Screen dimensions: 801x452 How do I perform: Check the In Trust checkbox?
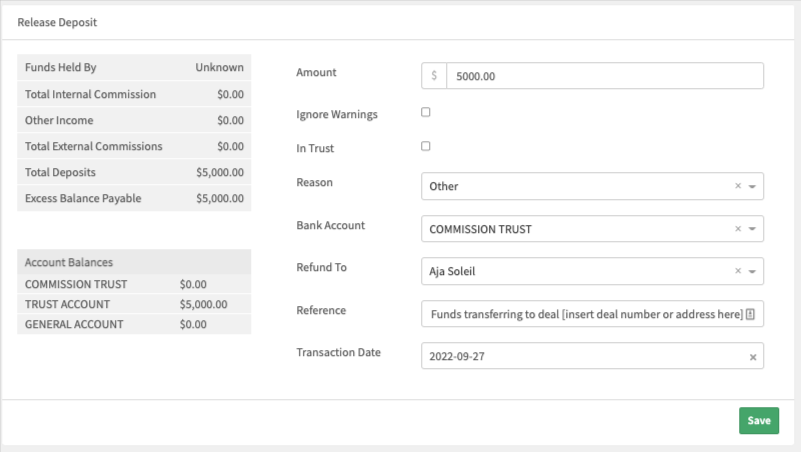click(x=426, y=146)
